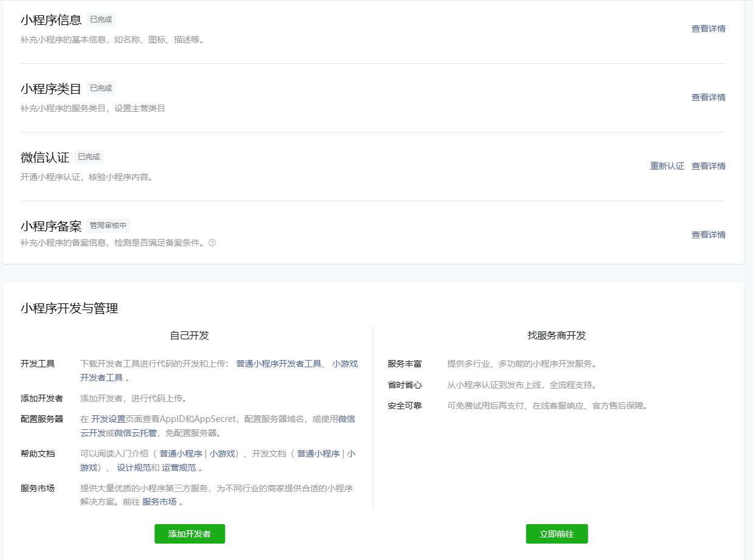Click the text 提供多行业、多功能的小程序开发服务。

coord(522,364)
